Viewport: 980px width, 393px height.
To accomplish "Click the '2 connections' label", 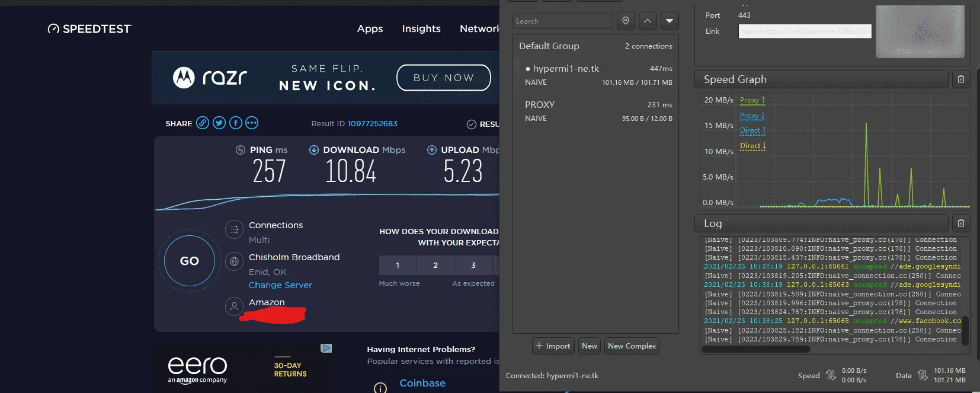I will pyautogui.click(x=648, y=46).
